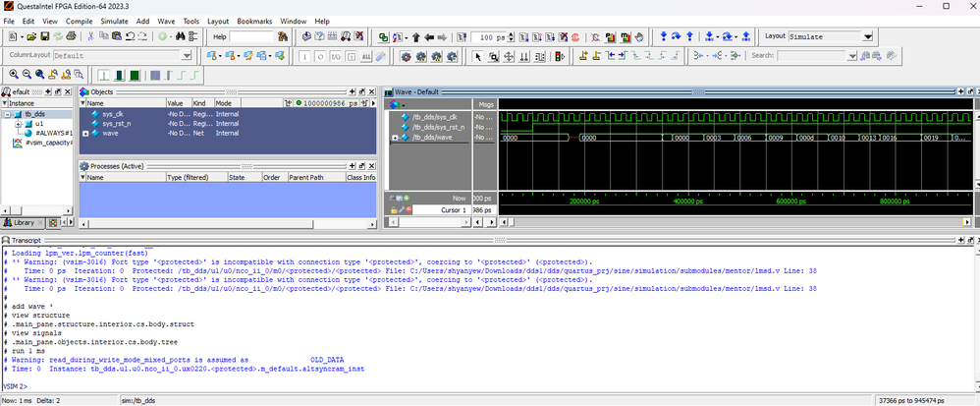
Task: Click the Step Into blue arrow icon
Action: coord(662,36)
